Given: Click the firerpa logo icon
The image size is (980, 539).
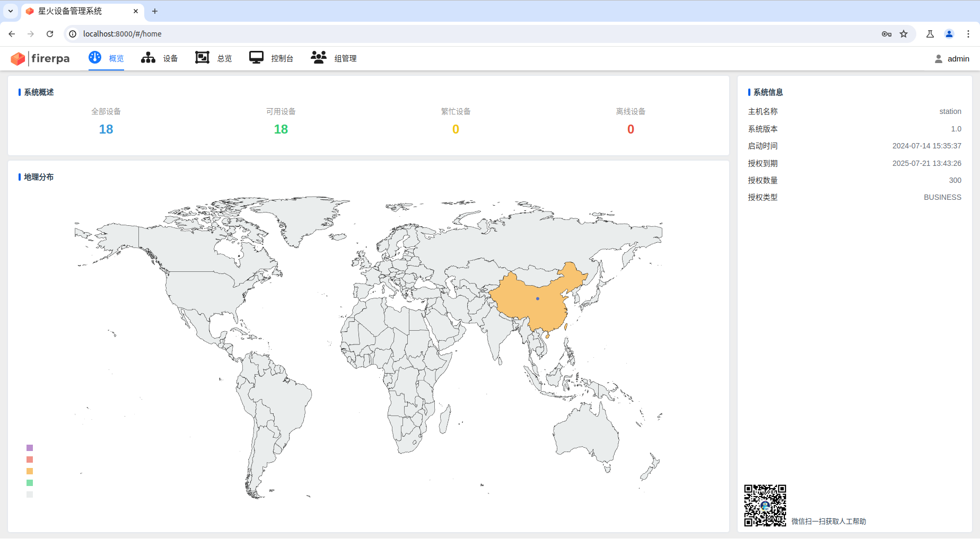Looking at the screenshot, I should pyautogui.click(x=18, y=58).
